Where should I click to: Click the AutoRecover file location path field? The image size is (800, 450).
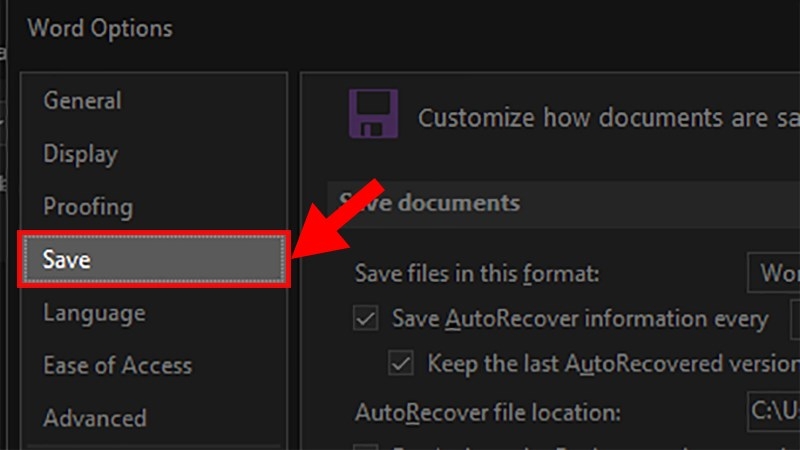[774, 410]
